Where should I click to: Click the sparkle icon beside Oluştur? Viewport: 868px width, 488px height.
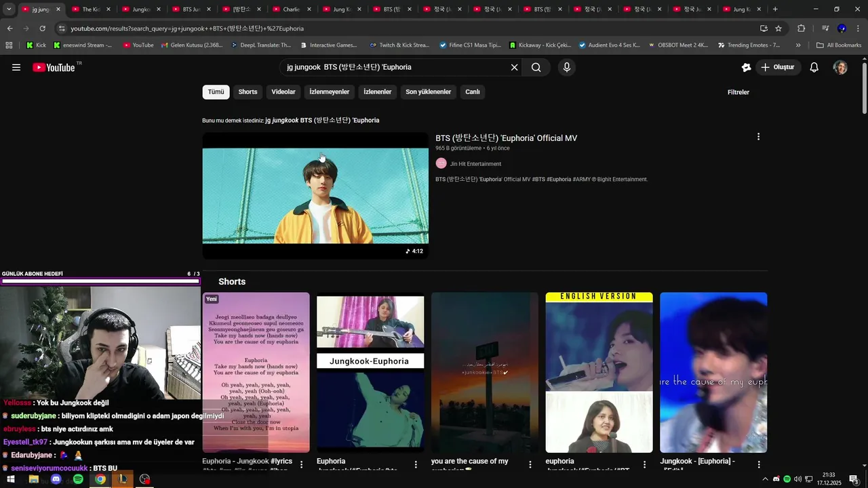click(746, 67)
